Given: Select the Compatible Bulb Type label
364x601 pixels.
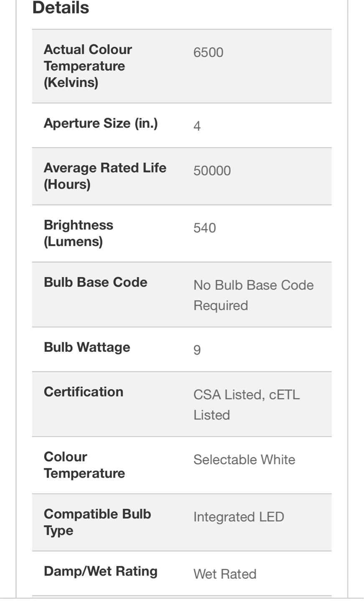Looking at the screenshot, I should [x=97, y=522].
